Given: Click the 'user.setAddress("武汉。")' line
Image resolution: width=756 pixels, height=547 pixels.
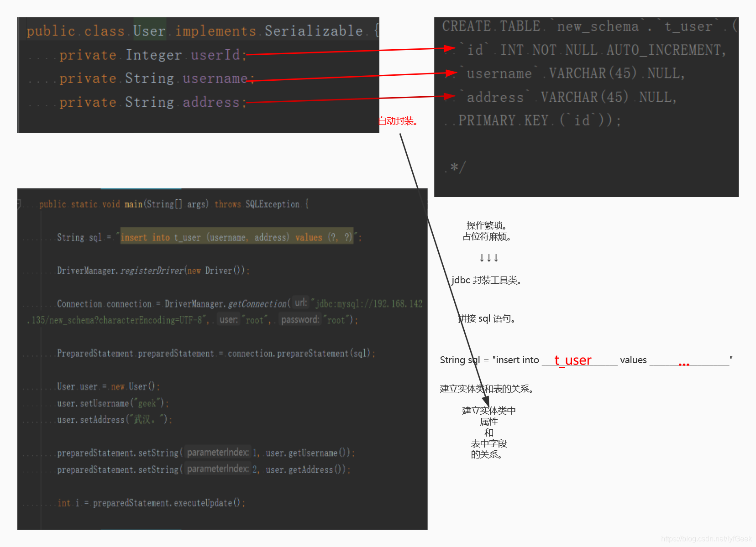Looking at the screenshot, I should (x=115, y=420).
